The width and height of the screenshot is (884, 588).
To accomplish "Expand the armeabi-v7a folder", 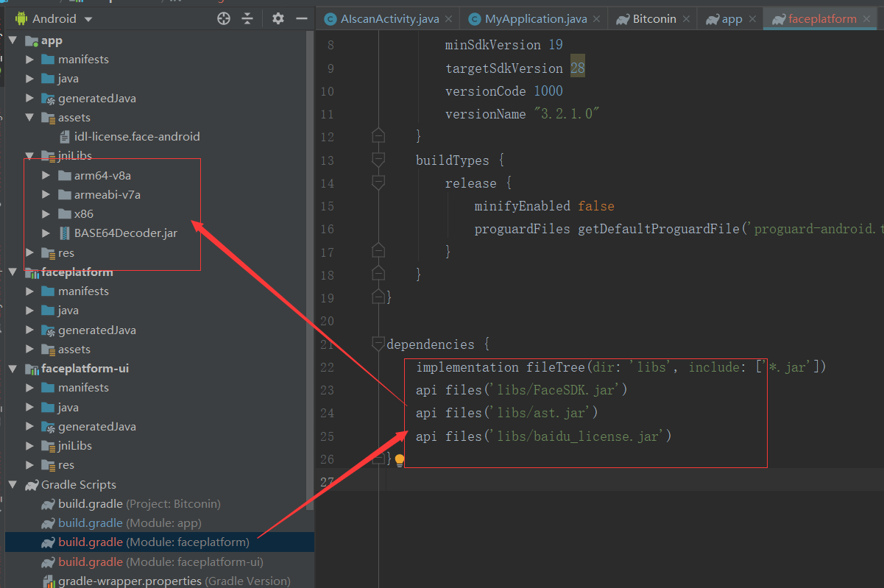I will (46, 194).
